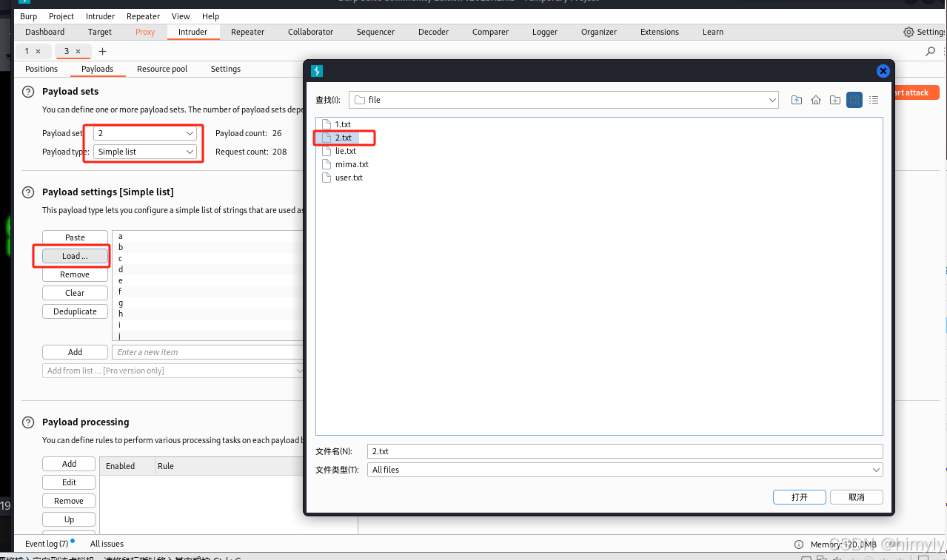Select the lie.txt file
The image size is (947, 560).
coord(339,151)
